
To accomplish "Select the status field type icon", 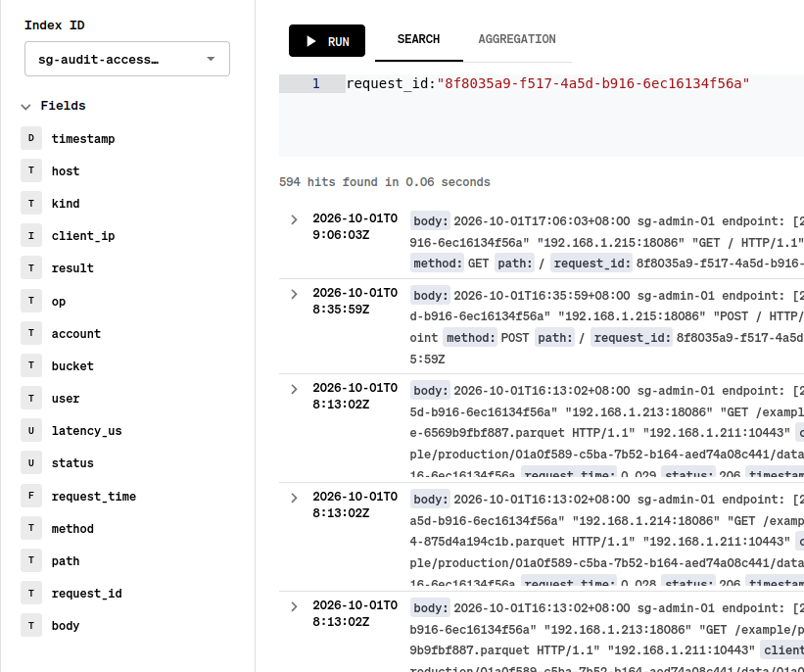I will (31, 462).
